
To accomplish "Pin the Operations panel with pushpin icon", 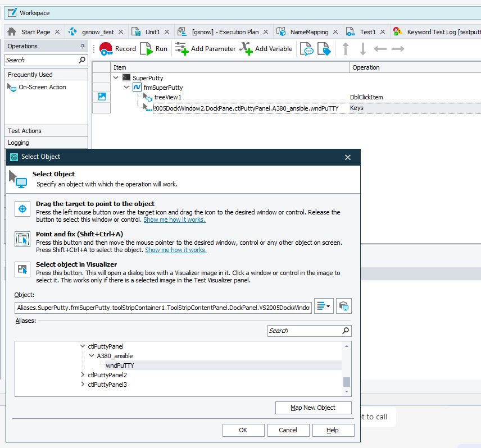I will [x=83, y=46].
